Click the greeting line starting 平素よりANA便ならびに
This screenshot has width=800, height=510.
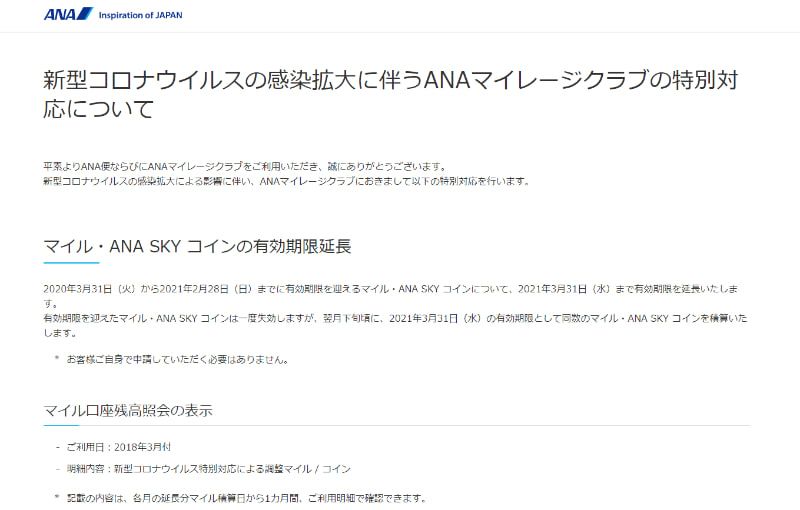245,166
